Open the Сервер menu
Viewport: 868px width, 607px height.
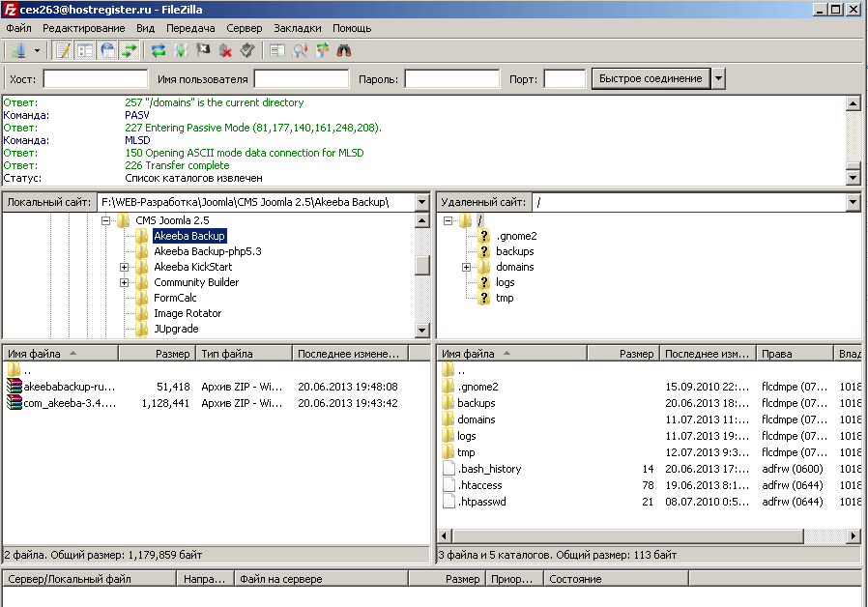tap(244, 29)
